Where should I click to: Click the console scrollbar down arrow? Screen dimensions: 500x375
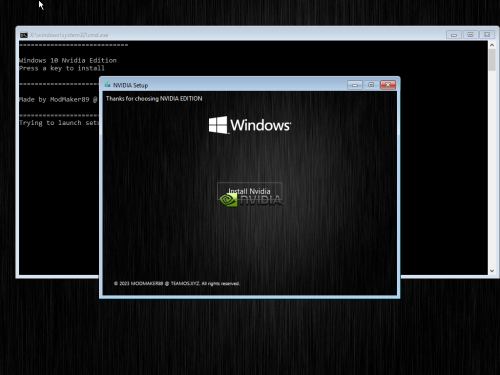coord(492,271)
